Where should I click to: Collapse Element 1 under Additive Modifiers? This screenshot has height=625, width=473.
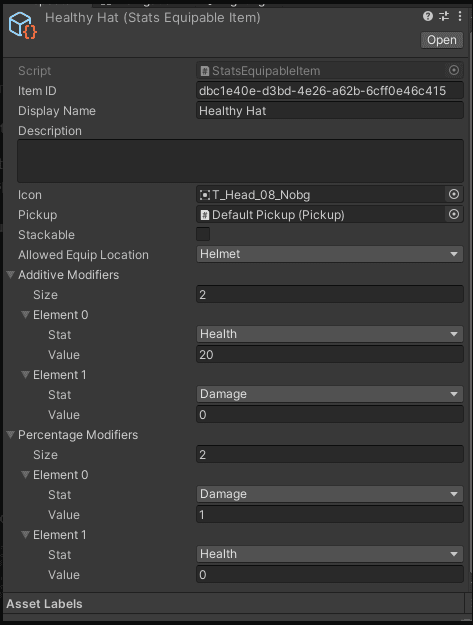pos(26,375)
